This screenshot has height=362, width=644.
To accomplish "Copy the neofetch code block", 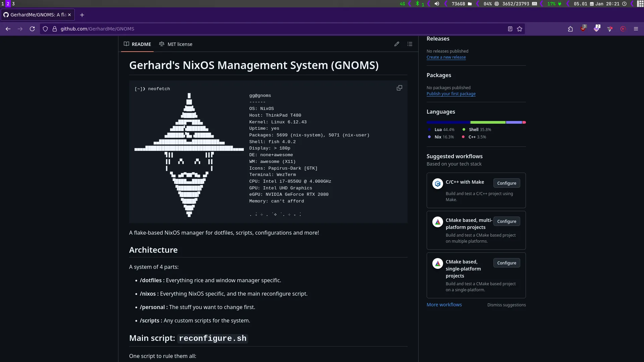I will 399,88.
